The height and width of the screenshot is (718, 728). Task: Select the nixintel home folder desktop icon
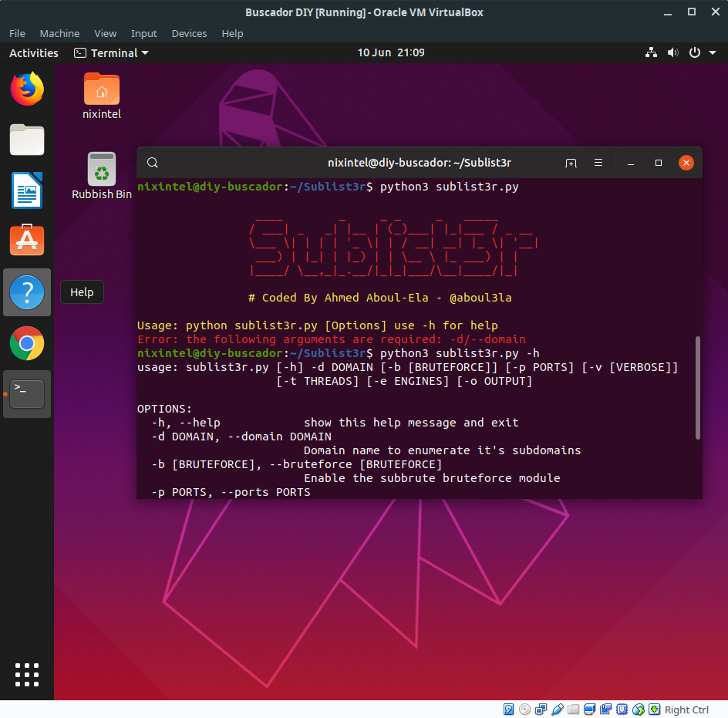pos(102,96)
